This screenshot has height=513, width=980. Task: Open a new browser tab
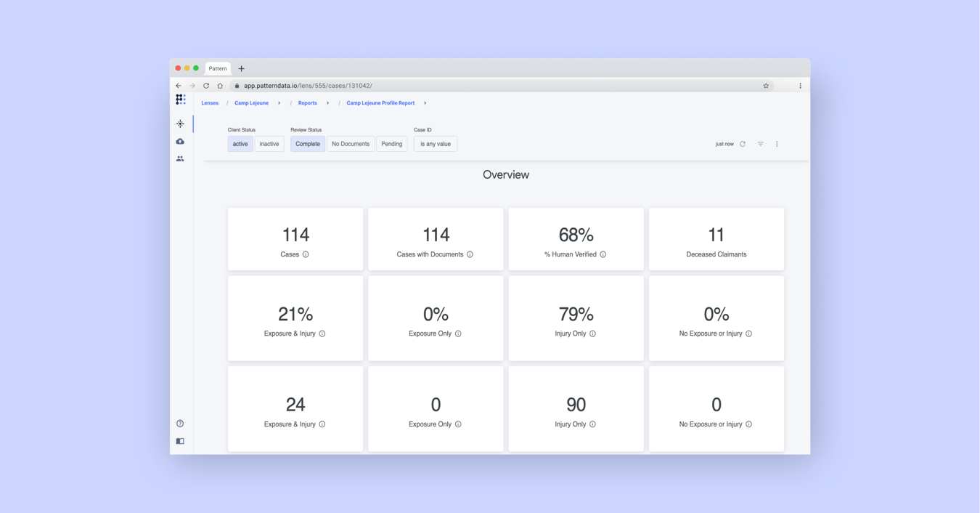click(241, 69)
